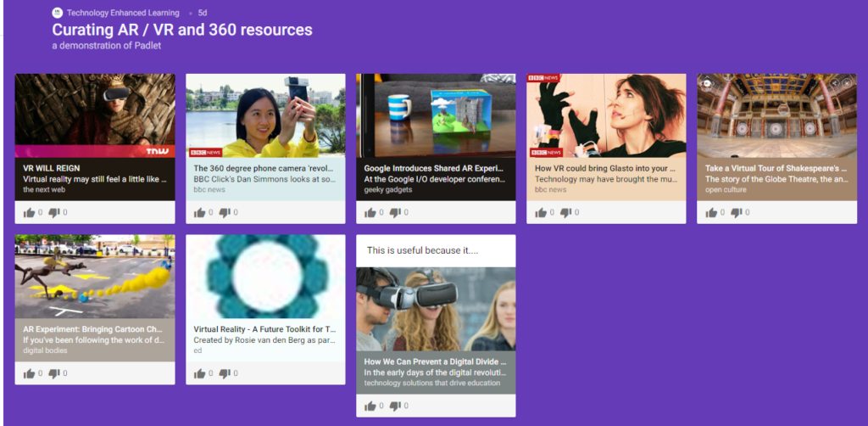This screenshot has width=868, height=426.
Task: Open the VR WILL REIGN article title
Action: [50, 168]
